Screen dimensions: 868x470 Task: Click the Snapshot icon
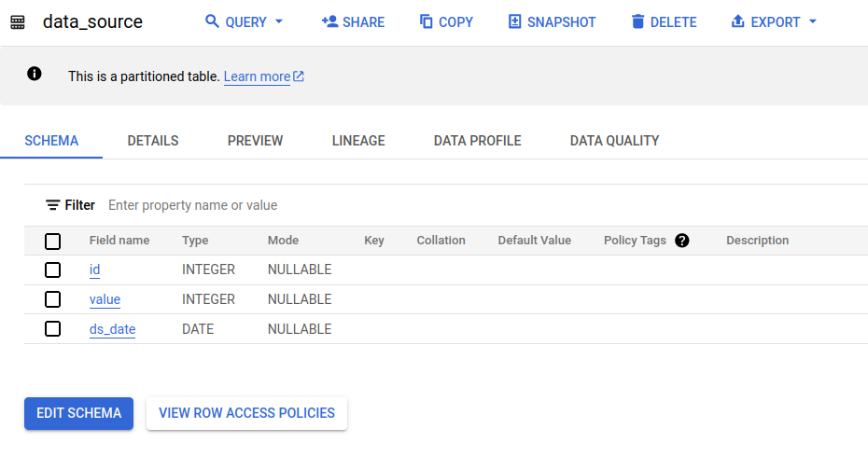coord(515,21)
